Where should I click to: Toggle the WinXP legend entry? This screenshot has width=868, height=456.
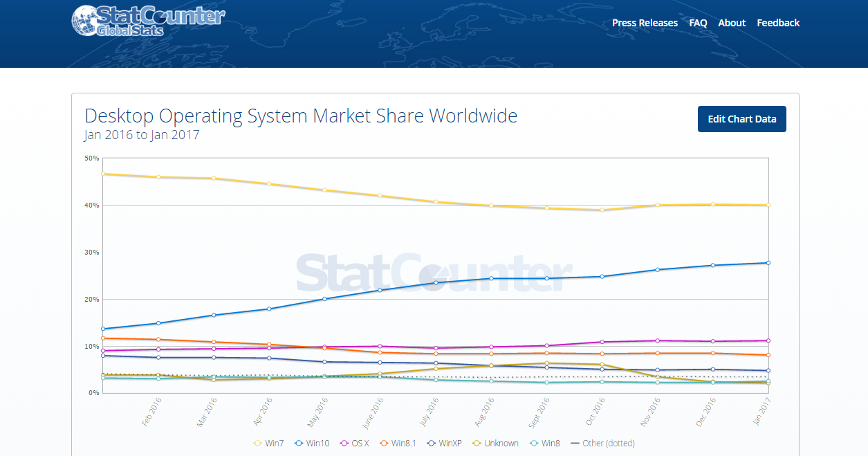tap(444, 443)
